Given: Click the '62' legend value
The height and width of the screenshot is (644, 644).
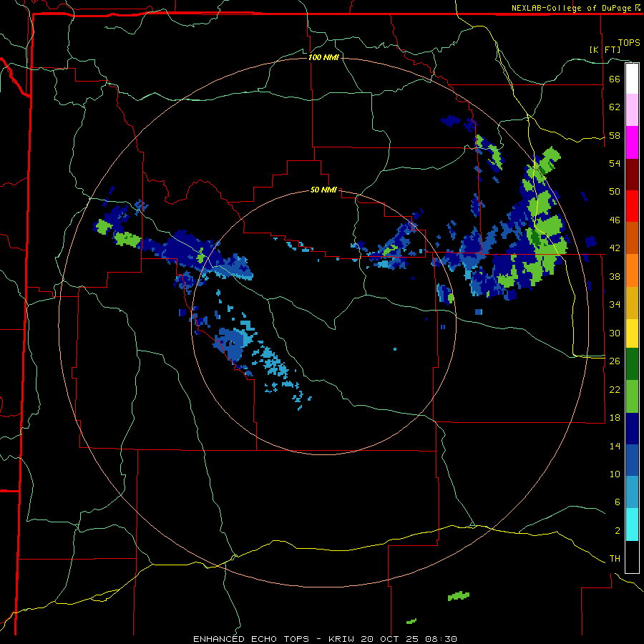Looking at the screenshot, I should [x=615, y=107].
